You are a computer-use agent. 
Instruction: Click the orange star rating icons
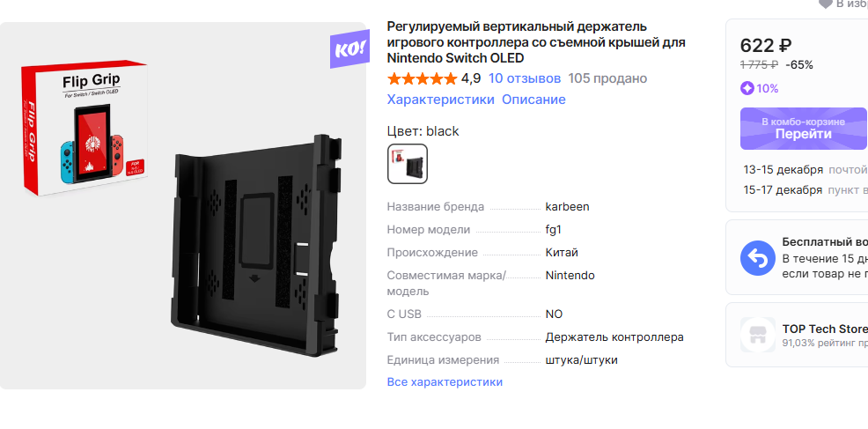point(423,78)
